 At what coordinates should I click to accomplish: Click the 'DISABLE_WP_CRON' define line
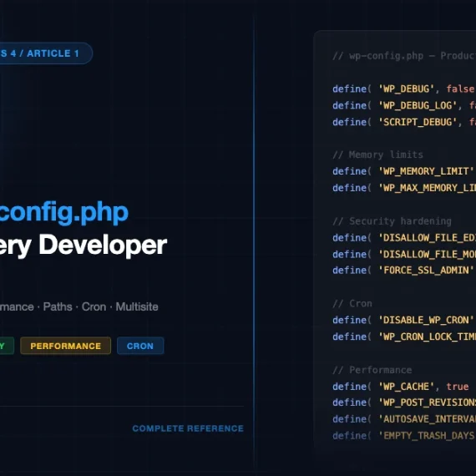(x=404, y=320)
